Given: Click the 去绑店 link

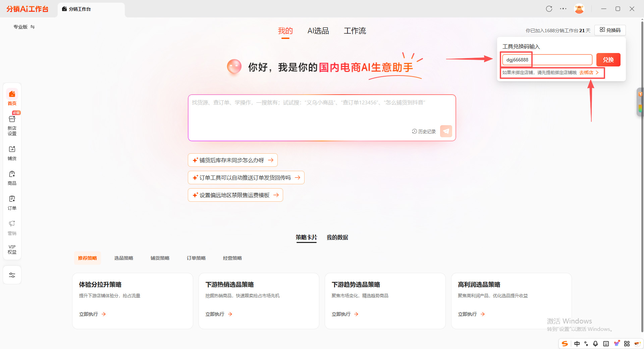Looking at the screenshot, I should 588,73.
